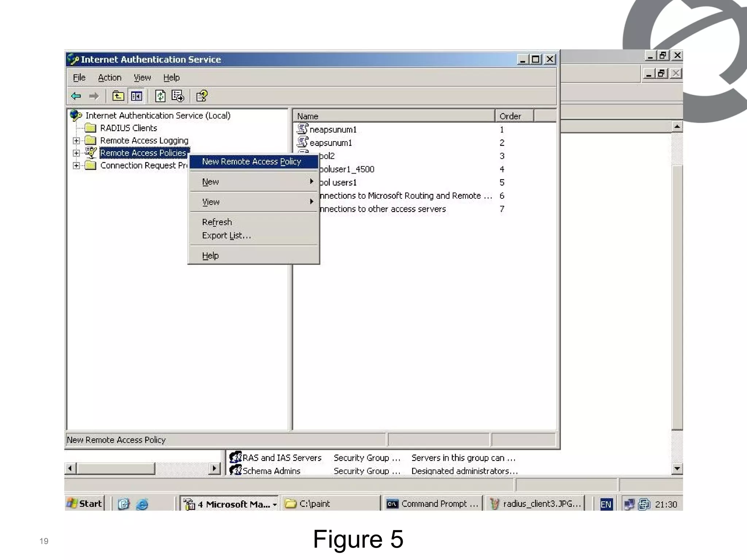The height and width of the screenshot is (560, 747).
Task: Select the RADIUS Clients tree folder
Action: coord(128,128)
